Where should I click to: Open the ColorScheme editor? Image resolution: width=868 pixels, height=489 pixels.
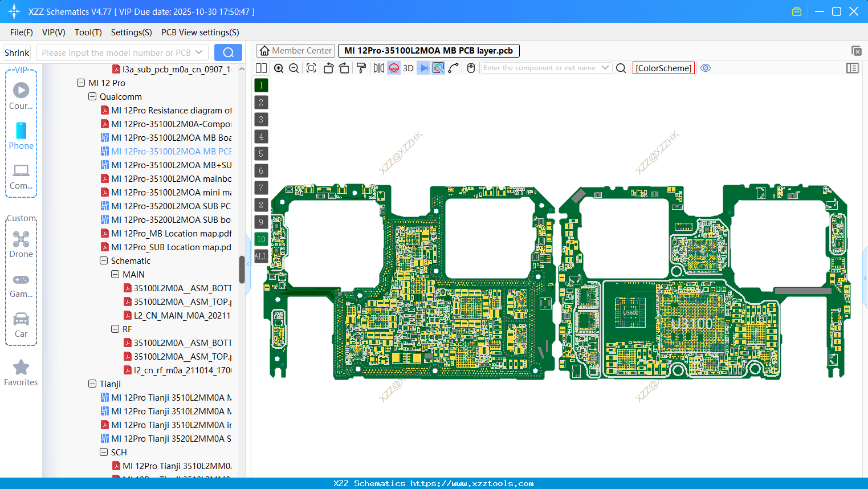pyautogui.click(x=663, y=68)
